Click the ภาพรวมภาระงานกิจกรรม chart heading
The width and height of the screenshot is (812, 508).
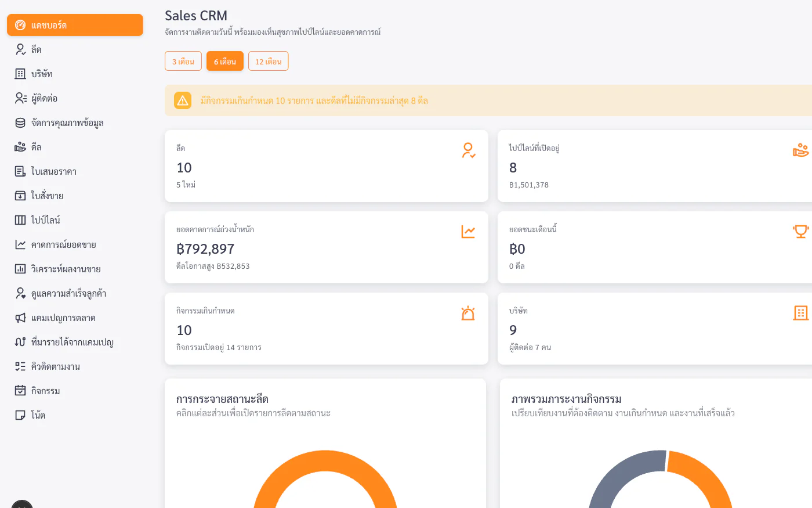pos(567,399)
